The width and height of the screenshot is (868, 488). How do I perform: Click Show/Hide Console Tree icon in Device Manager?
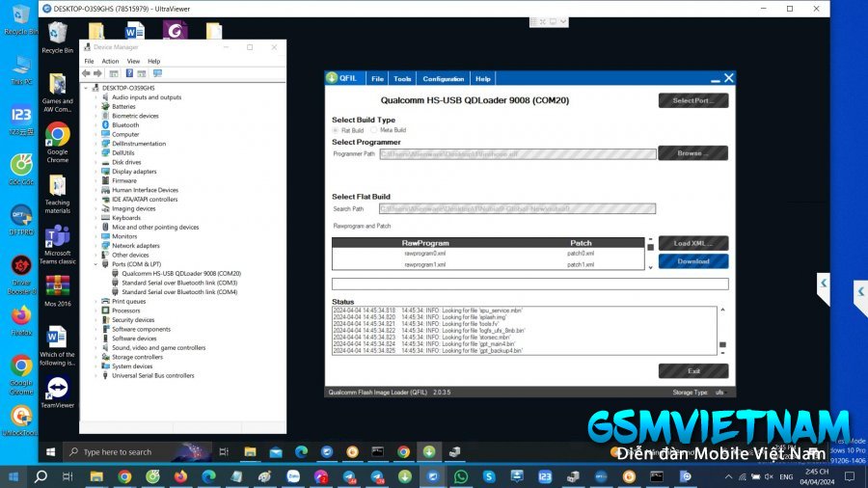pyautogui.click(x=114, y=73)
